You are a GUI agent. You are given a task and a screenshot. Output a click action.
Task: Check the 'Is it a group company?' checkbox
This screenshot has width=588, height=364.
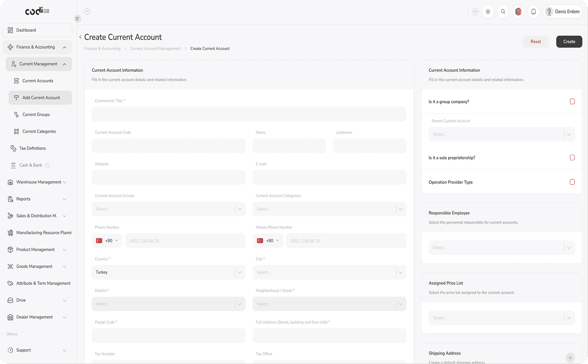tap(572, 102)
